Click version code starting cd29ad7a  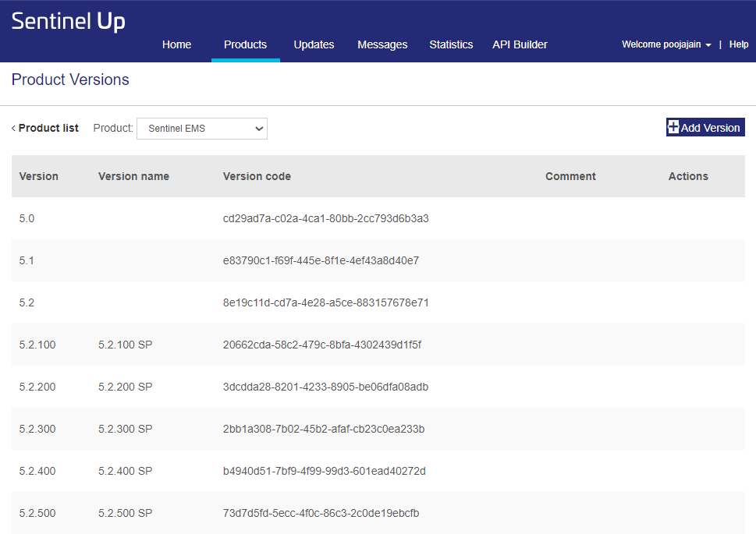[x=325, y=218]
